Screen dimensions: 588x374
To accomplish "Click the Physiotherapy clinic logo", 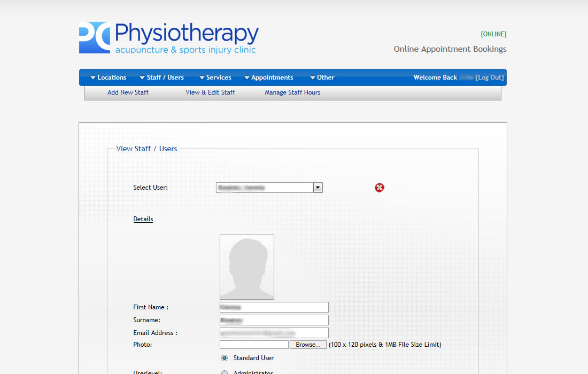I will click(169, 38).
